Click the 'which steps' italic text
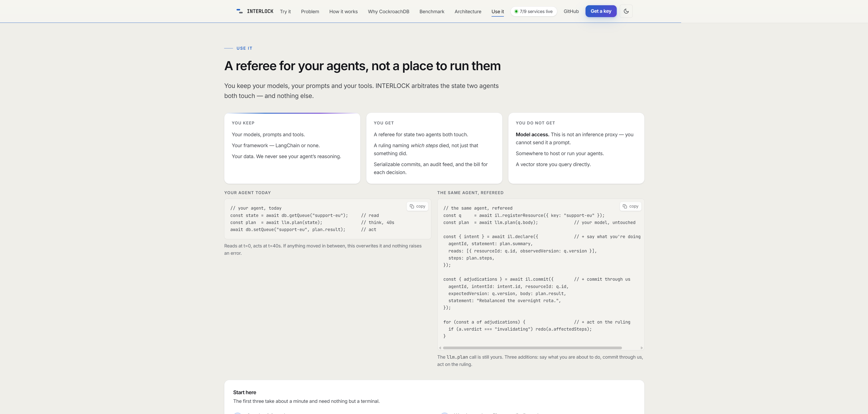This screenshot has height=414, width=868. (x=424, y=146)
